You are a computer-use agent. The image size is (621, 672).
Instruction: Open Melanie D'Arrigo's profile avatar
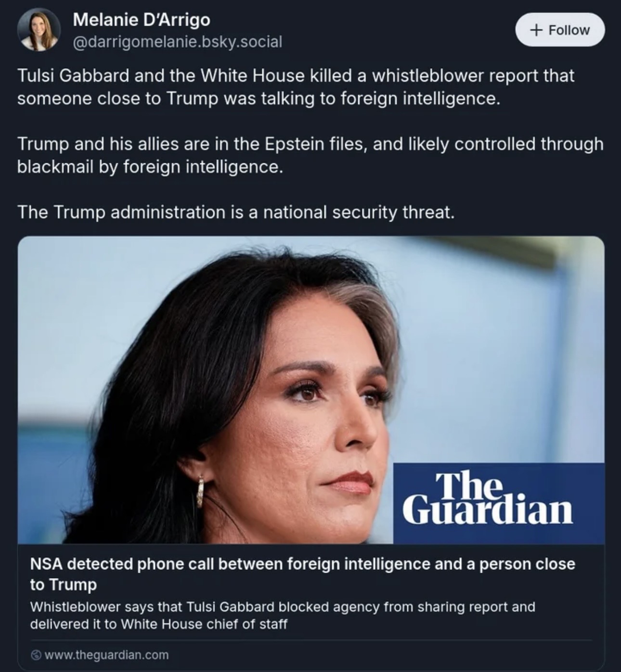click(39, 30)
